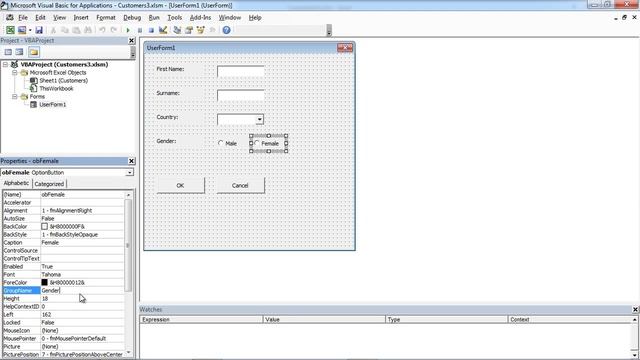Open Project Explorer toolbar icon
This screenshot has width=640, height=360.
[x=177, y=30]
